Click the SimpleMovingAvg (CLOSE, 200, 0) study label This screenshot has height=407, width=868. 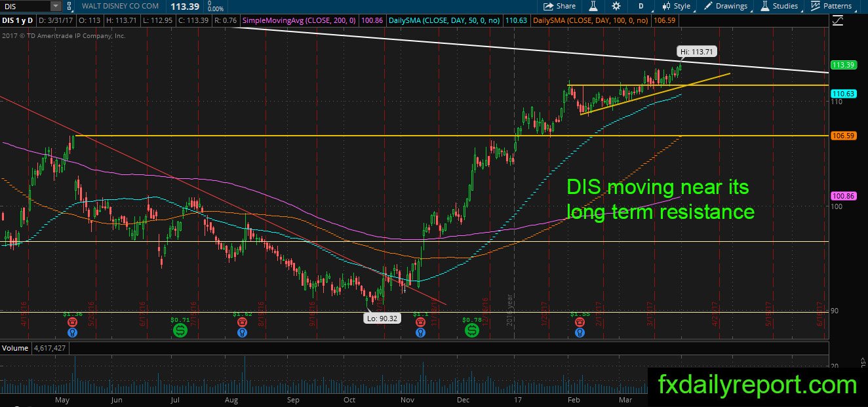click(x=300, y=21)
